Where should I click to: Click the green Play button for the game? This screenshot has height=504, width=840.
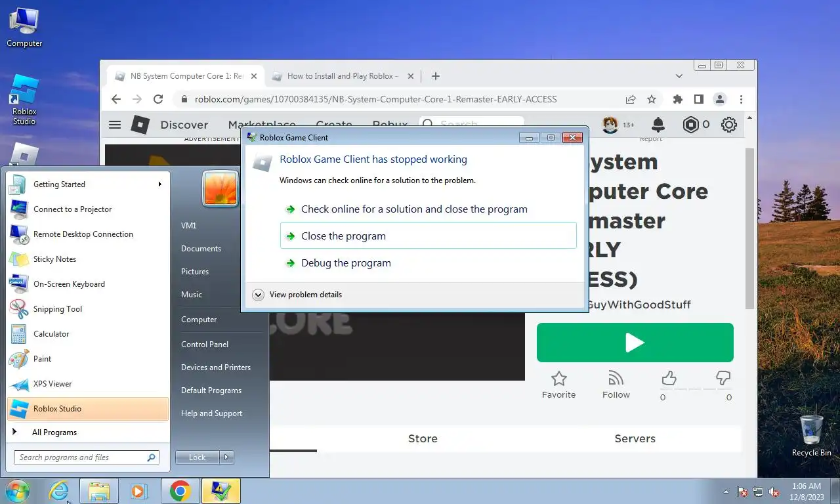coord(635,343)
